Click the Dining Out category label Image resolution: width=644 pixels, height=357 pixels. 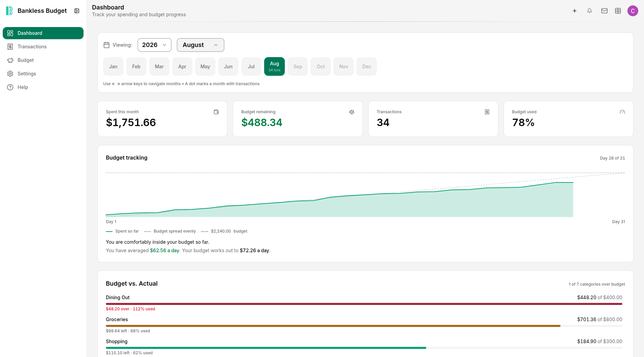tap(118, 297)
